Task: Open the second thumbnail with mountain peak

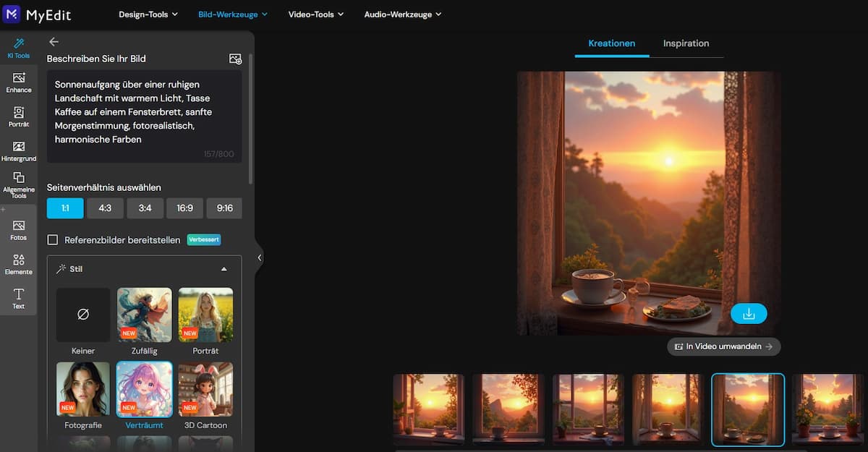Action: tap(508, 409)
